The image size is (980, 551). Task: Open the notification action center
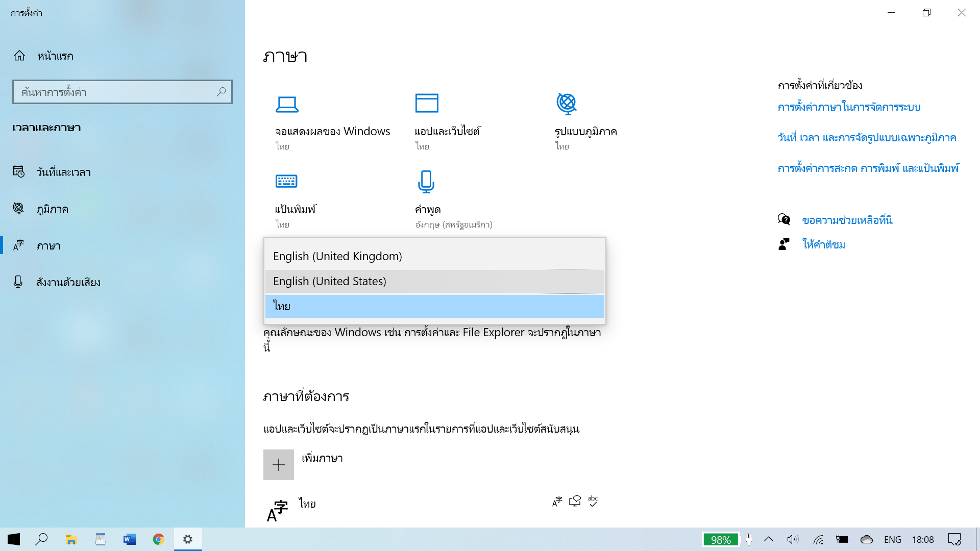click(954, 539)
